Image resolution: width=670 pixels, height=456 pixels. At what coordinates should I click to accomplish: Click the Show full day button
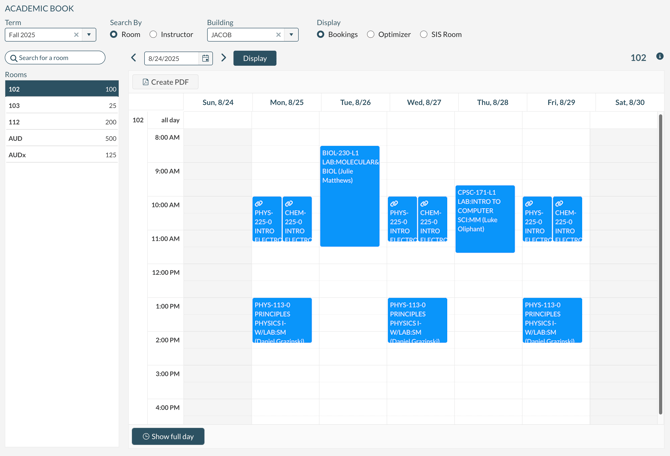[x=168, y=436]
